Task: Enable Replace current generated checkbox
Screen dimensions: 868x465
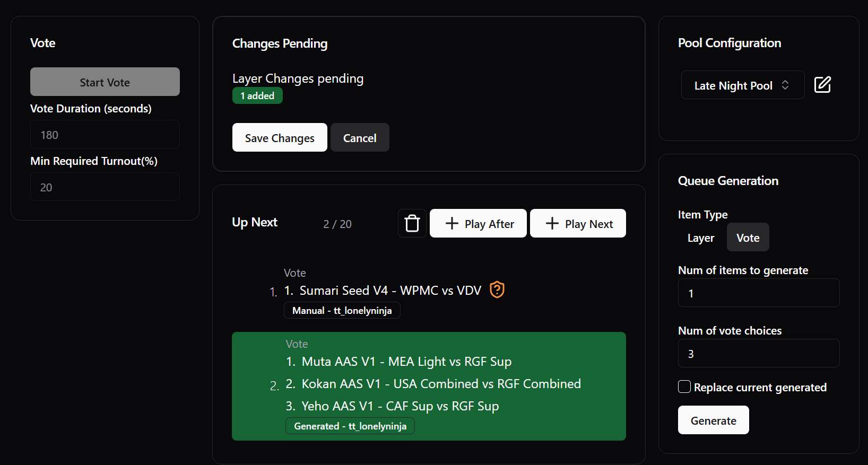Action: click(684, 387)
